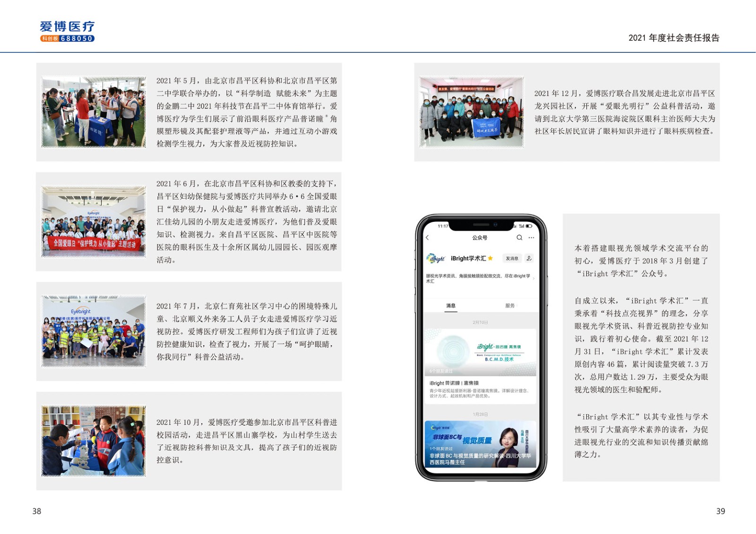Click the October 2021 school visit photo
The width and height of the screenshot is (756, 534).
point(94,441)
